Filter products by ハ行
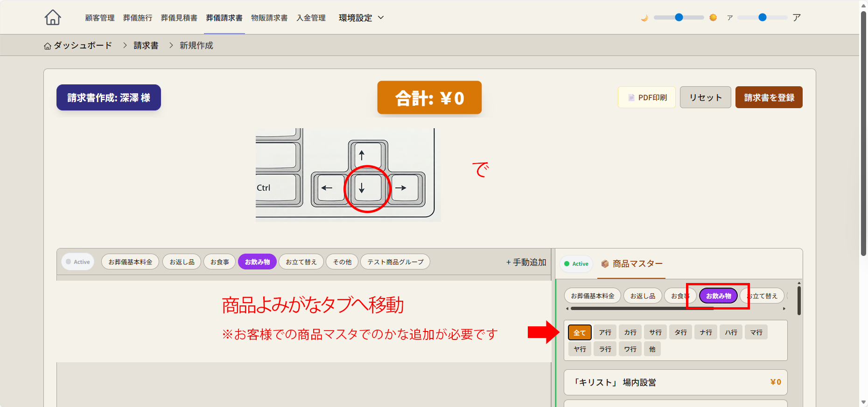This screenshot has height=407, width=868. pyautogui.click(x=731, y=332)
